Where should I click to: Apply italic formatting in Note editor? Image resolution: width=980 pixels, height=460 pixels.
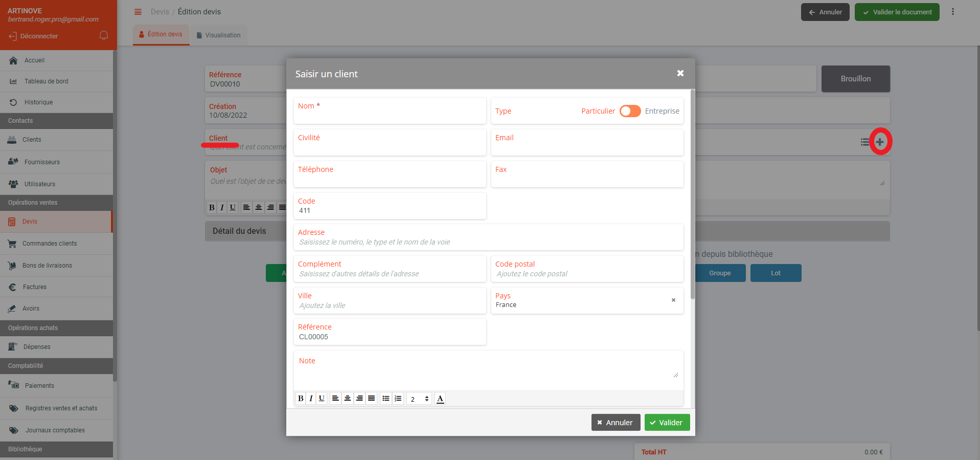point(311,399)
